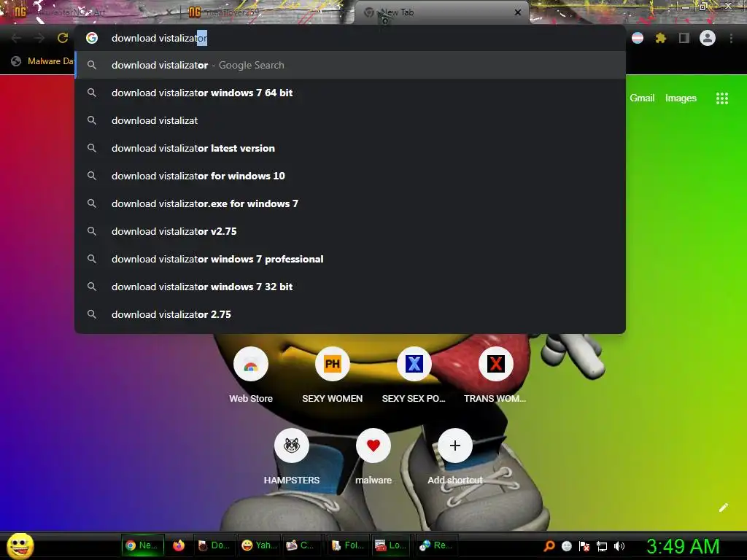
Task: Choose suggestion 'windows 7 professional'
Action: click(x=350, y=259)
